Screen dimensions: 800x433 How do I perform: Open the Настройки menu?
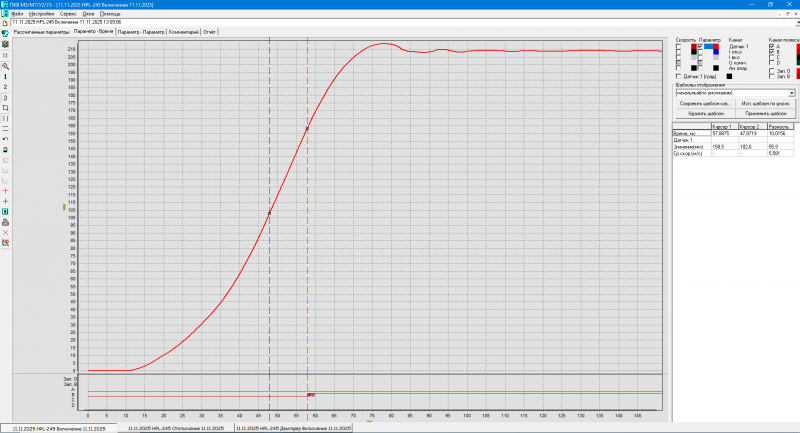41,13
